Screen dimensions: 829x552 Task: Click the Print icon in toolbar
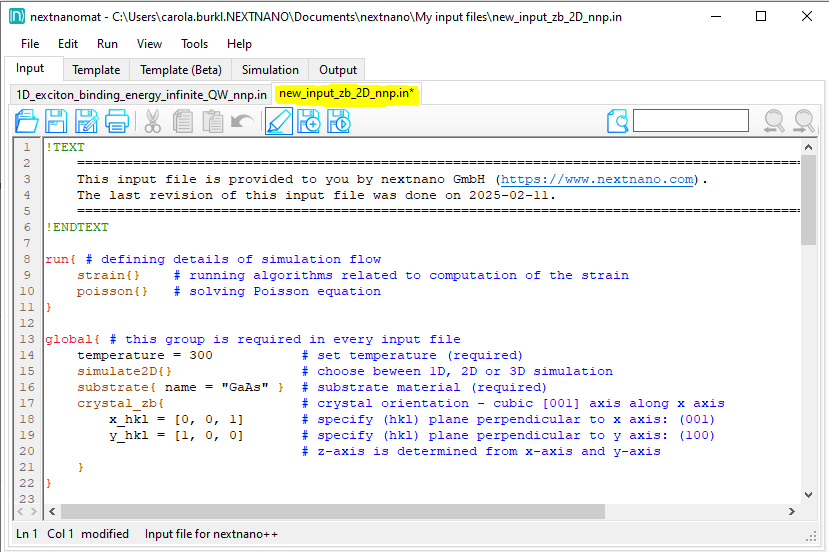pos(117,122)
